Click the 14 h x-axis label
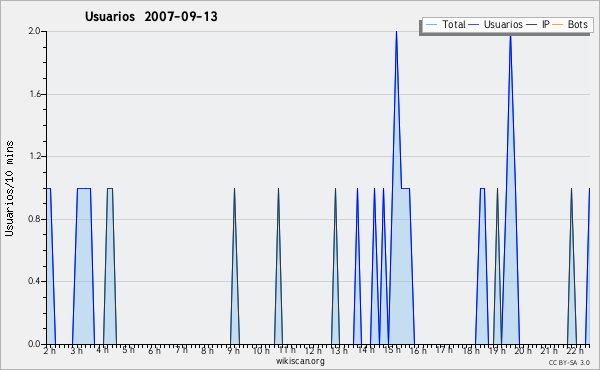This screenshot has height=370, width=600. 366,350
